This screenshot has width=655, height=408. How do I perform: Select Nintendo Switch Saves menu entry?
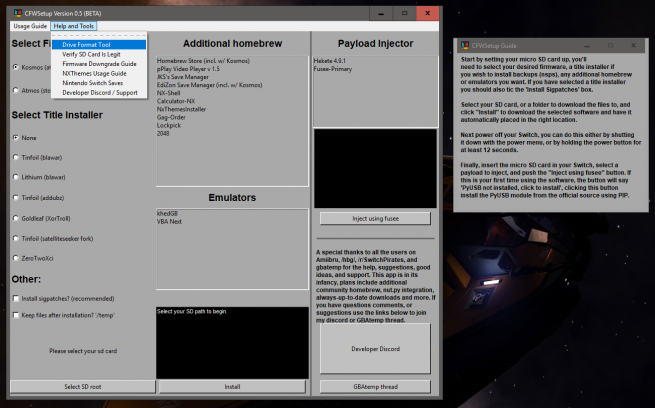(x=93, y=82)
